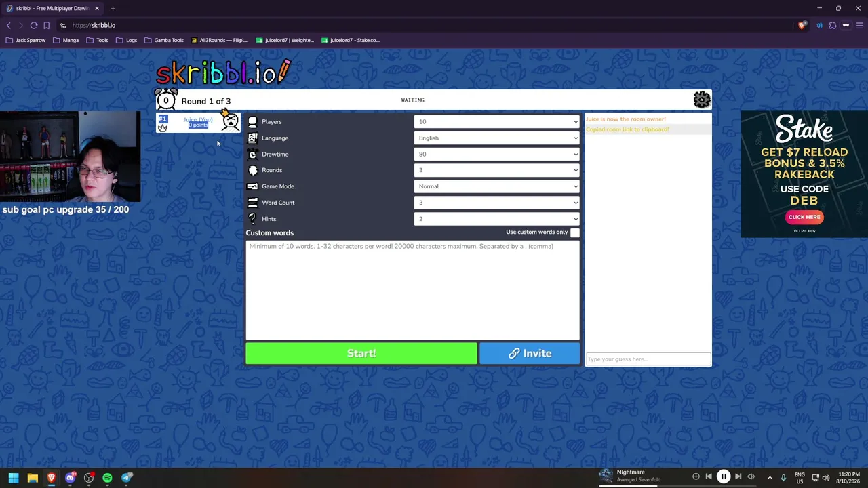Image resolution: width=868 pixels, height=488 pixels.
Task: Click the Drawtime alarm clock icon
Action: point(252,155)
